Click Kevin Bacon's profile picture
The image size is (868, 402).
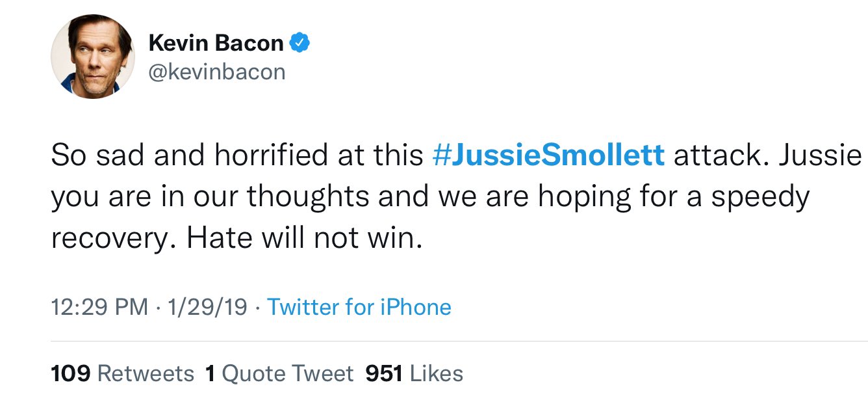pyautogui.click(x=93, y=57)
